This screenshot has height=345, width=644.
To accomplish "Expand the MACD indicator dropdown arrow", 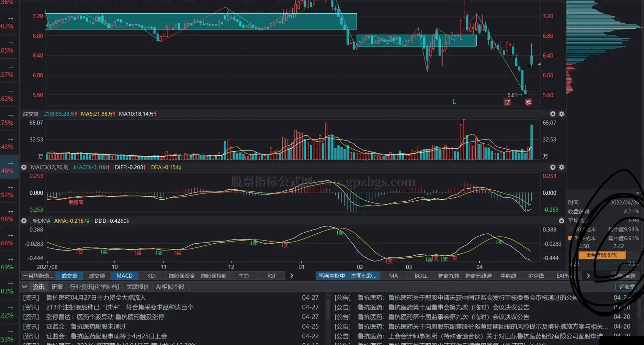I will [24, 167].
